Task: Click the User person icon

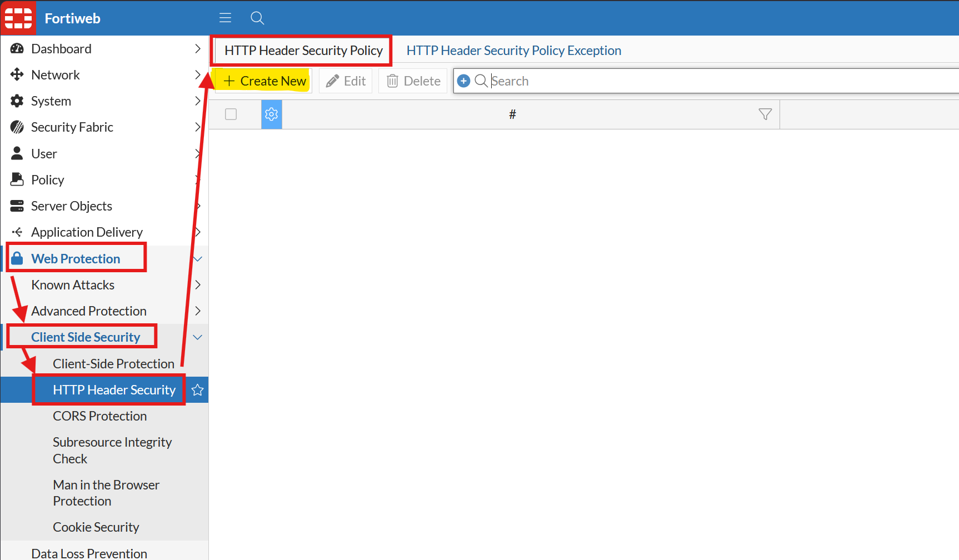Action: click(17, 153)
